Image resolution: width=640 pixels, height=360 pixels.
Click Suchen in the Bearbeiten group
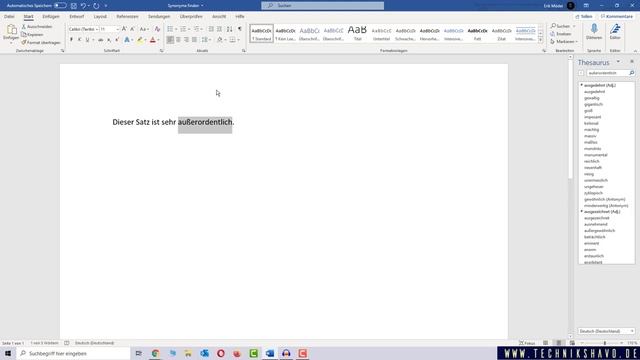click(560, 26)
